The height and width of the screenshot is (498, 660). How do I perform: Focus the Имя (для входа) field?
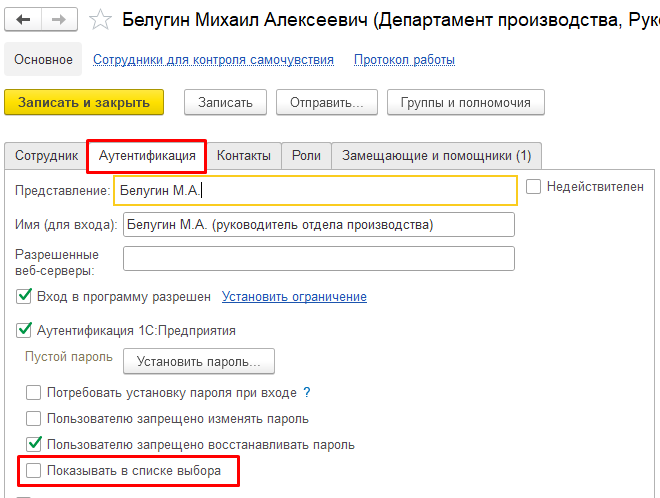(x=319, y=224)
